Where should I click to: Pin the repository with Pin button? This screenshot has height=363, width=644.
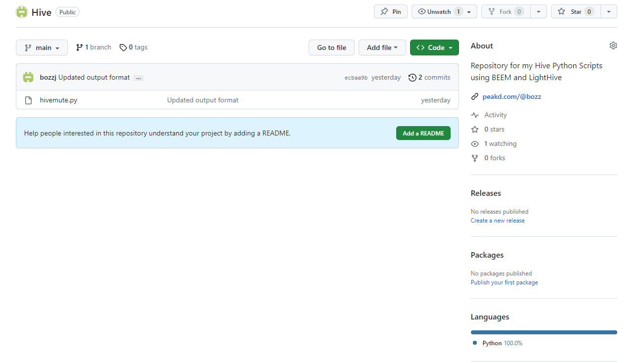(x=391, y=11)
